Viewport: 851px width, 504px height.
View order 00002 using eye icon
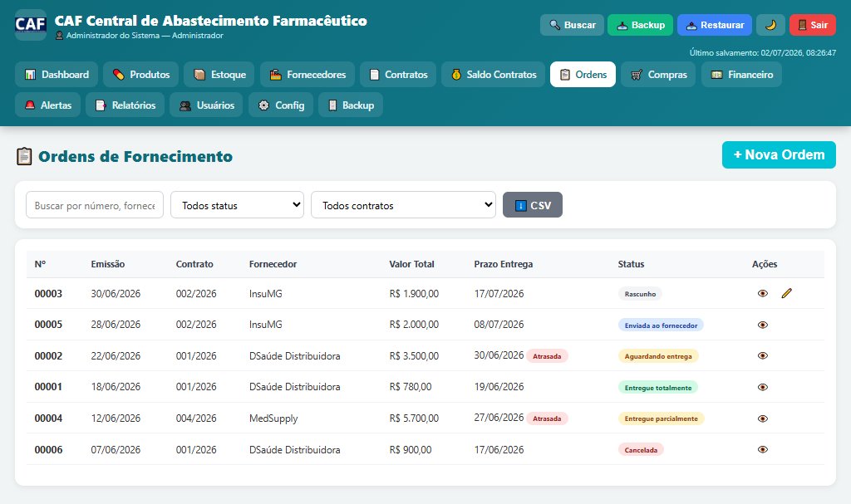(763, 356)
